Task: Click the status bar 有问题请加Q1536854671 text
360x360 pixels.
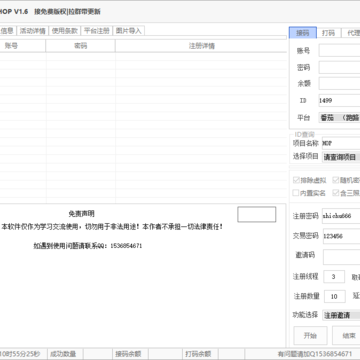Action: pos(315,354)
